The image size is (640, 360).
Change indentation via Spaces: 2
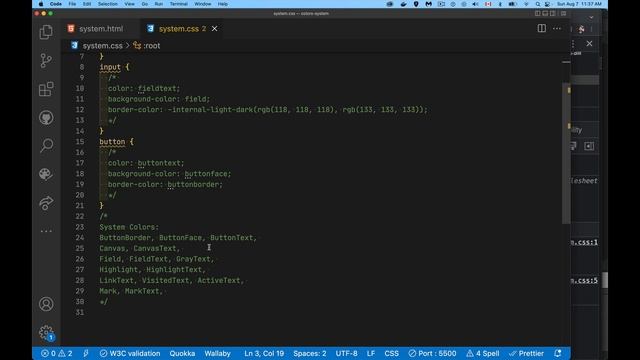click(310, 353)
